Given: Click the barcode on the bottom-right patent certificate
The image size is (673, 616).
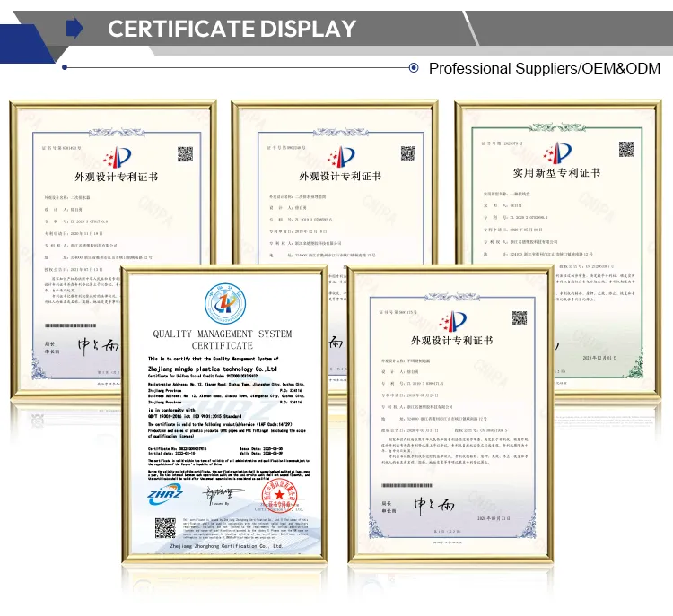Looking at the screenshot, I should 406,486.
